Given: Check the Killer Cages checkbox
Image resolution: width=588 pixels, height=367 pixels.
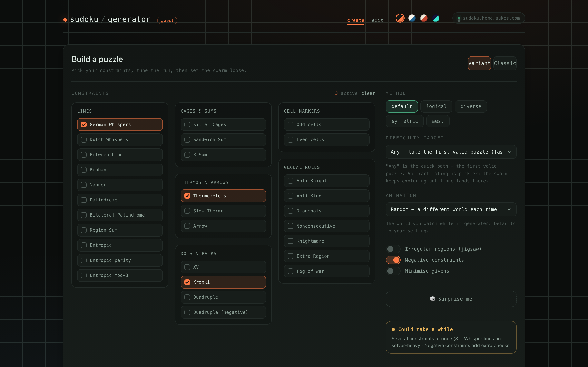Looking at the screenshot, I should tap(187, 125).
